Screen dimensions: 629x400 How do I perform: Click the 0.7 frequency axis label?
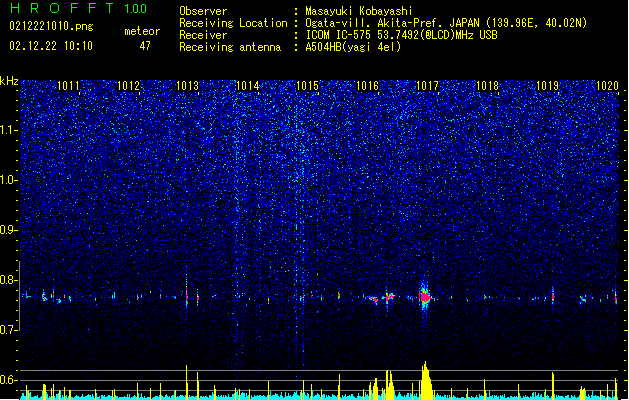tap(9, 330)
